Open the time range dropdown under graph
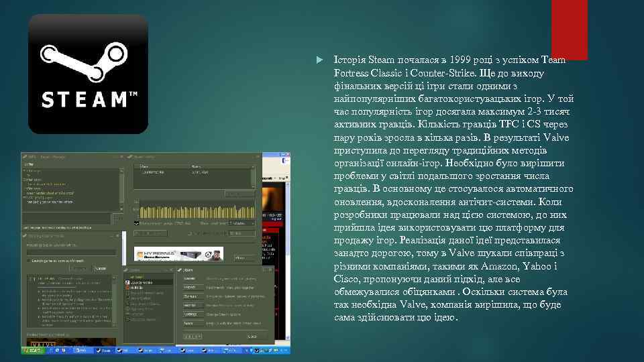The height and width of the screenshot is (362, 644). (242, 223)
